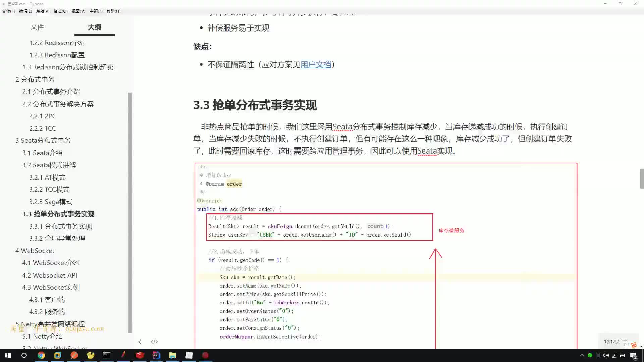Show hidden system tray icons
The height and width of the screenshot is (362, 644).
click(x=582, y=355)
